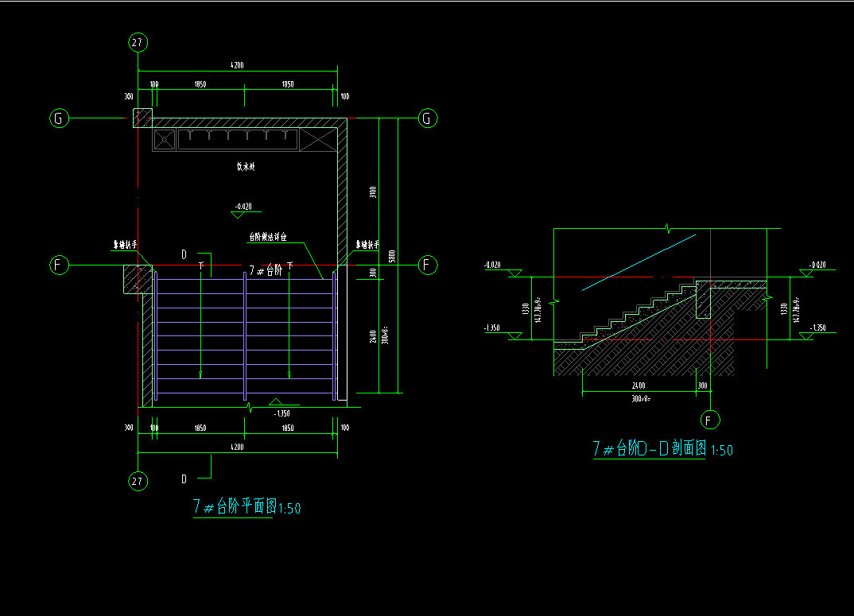The width and height of the screenshot is (854, 616).
Task: Click the bottom grid bubble numbered 27
Action: coord(138,481)
